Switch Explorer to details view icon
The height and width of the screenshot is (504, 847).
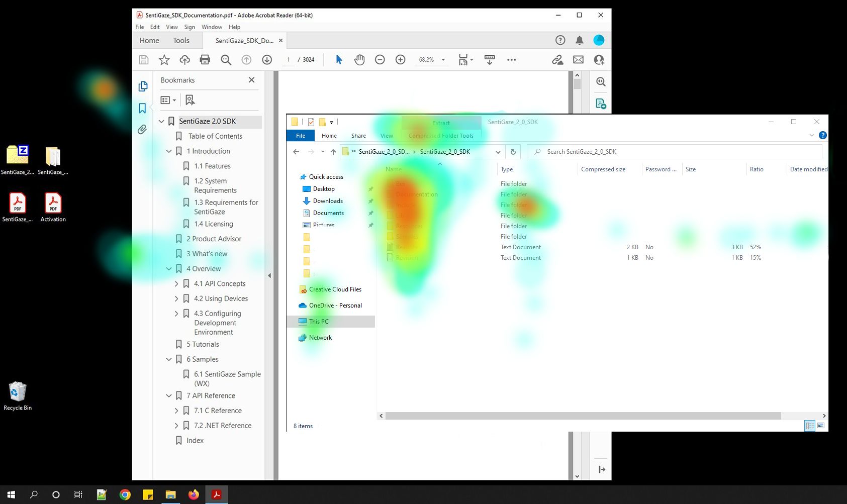click(810, 426)
